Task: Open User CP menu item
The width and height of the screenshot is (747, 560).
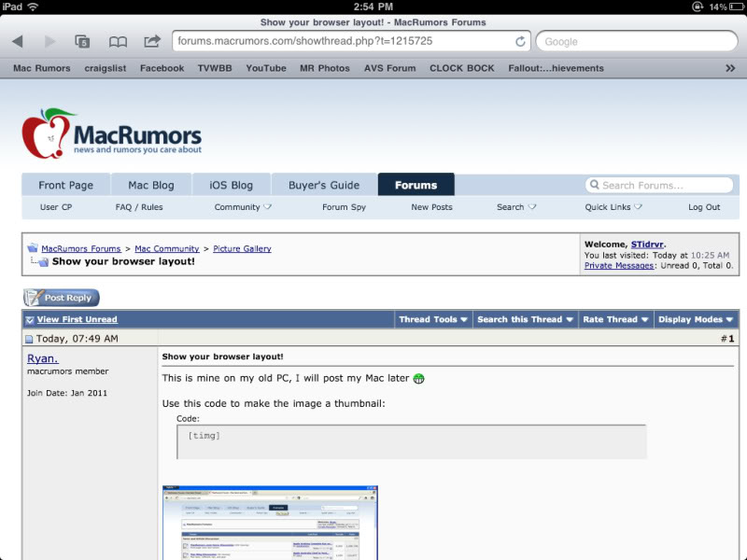Action: coord(56,207)
